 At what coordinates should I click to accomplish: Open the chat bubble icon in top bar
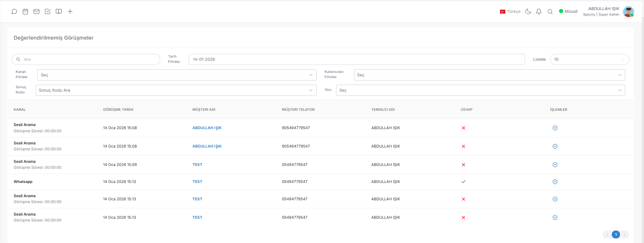point(14,11)
